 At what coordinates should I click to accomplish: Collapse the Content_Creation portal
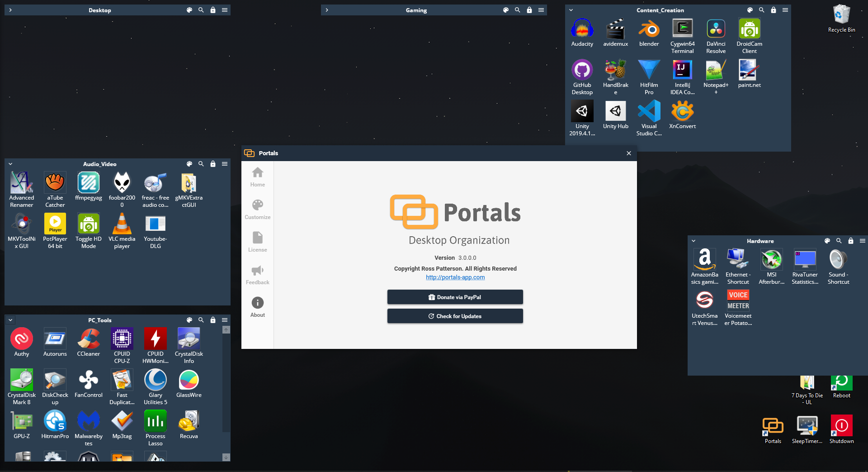(571, 10)
